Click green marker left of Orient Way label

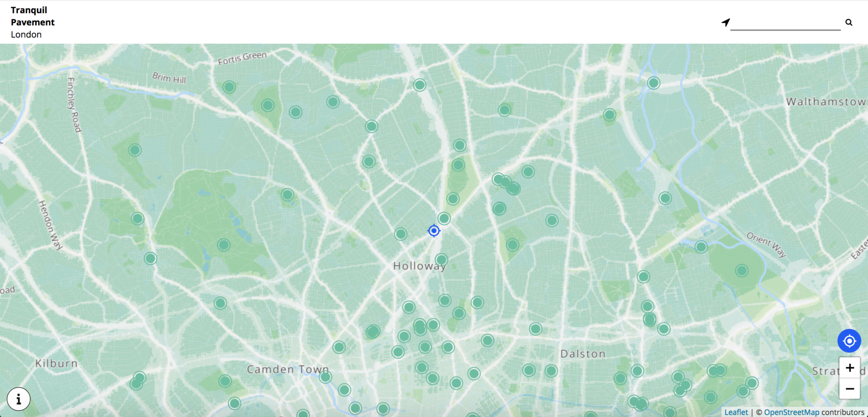point(701,247)
